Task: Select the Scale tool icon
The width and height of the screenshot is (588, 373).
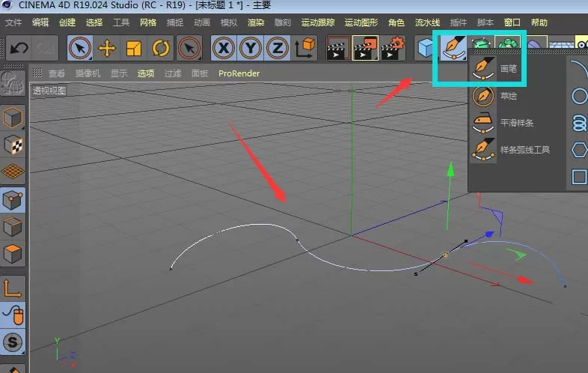Action: (134, 48)
